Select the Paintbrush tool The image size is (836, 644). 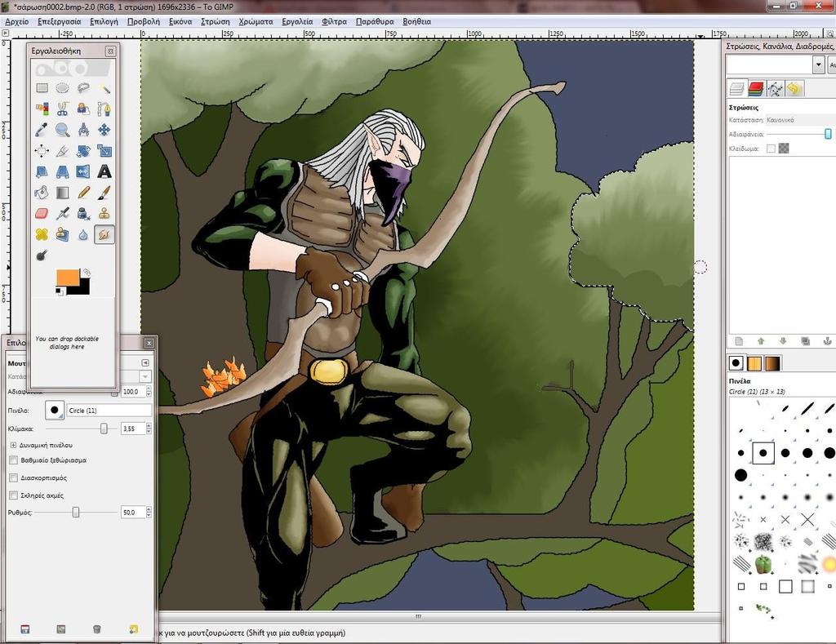[104, 193]
